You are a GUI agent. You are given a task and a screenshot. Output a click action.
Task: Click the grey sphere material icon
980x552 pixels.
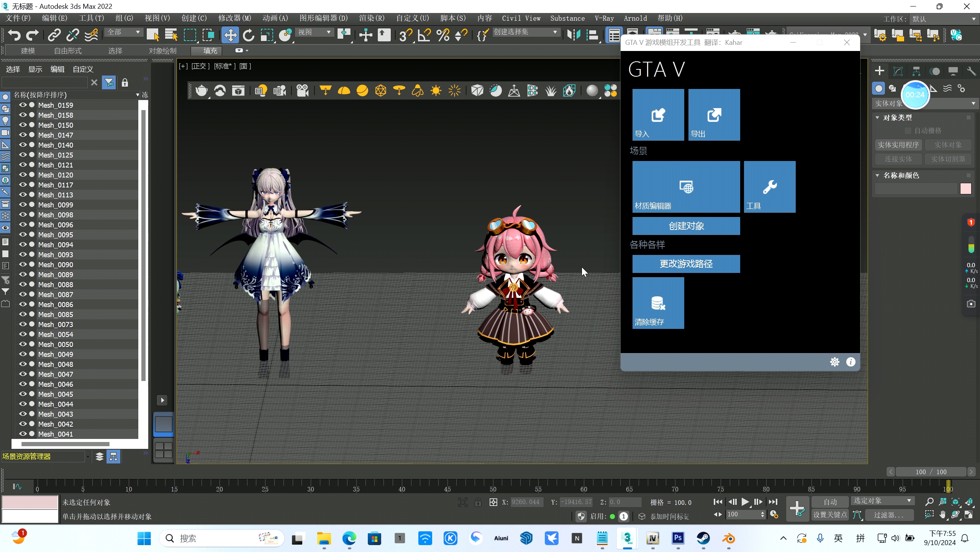pos(592,91)
